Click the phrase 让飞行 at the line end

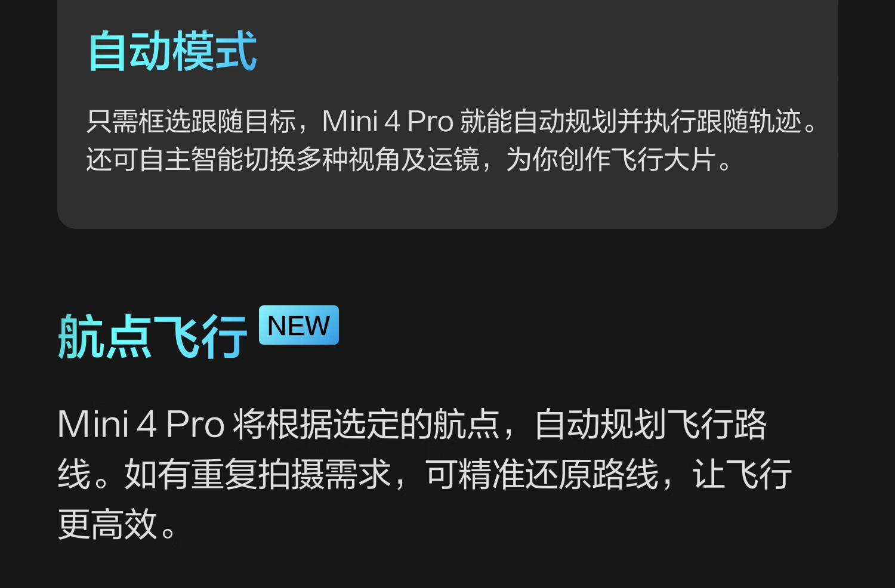coord(742,475)
